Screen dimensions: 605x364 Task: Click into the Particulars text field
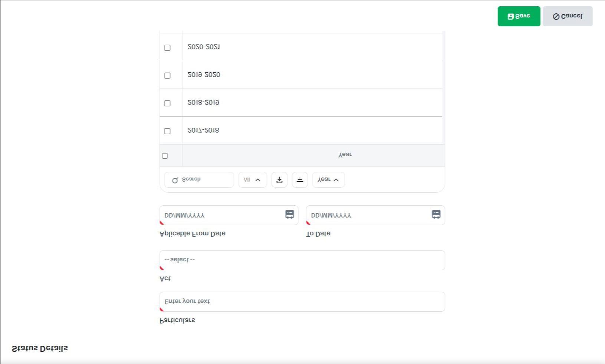click(x=302, y=302)
